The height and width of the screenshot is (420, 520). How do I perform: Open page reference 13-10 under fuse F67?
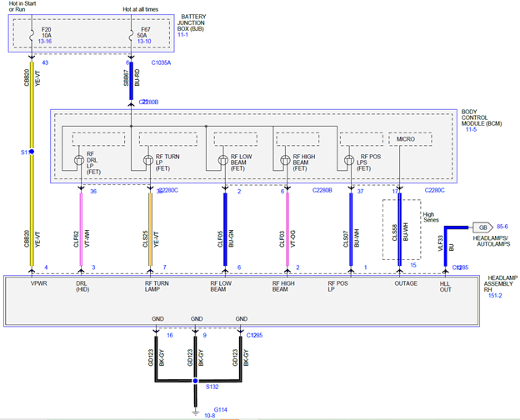coord(144,41)
